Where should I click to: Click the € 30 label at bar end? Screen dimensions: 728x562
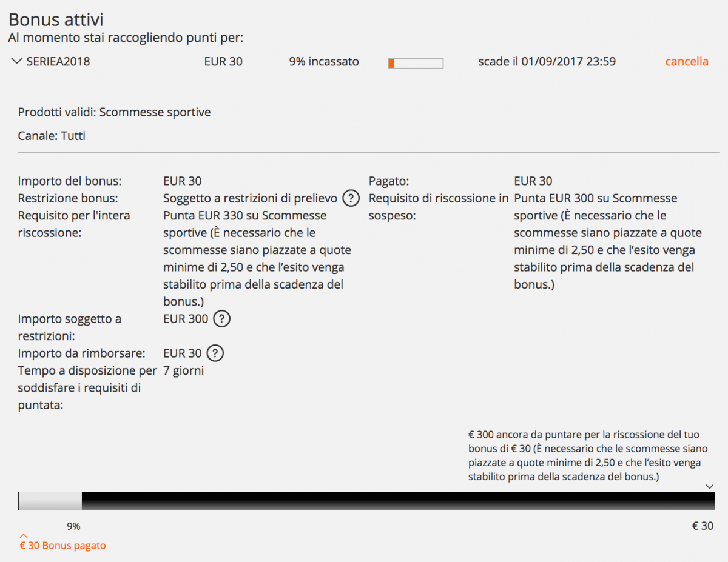pos(703,526)
